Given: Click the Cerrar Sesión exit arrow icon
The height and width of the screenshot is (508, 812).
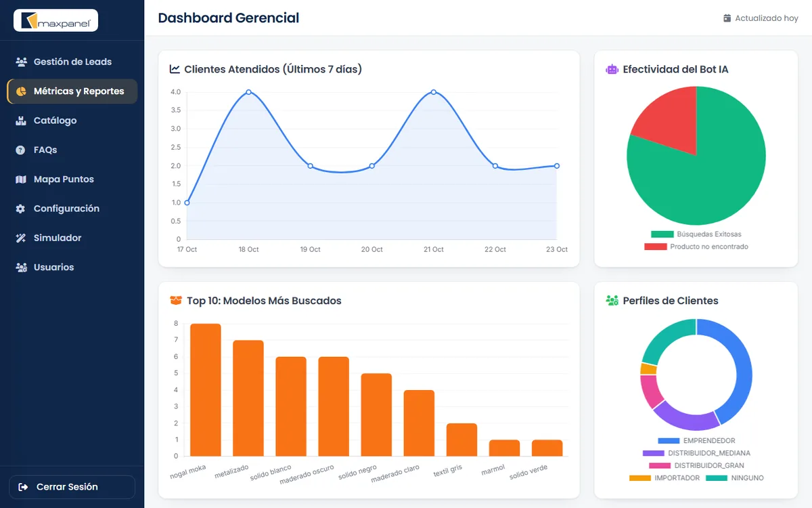Looking at the screenshot, I should 24,487.
